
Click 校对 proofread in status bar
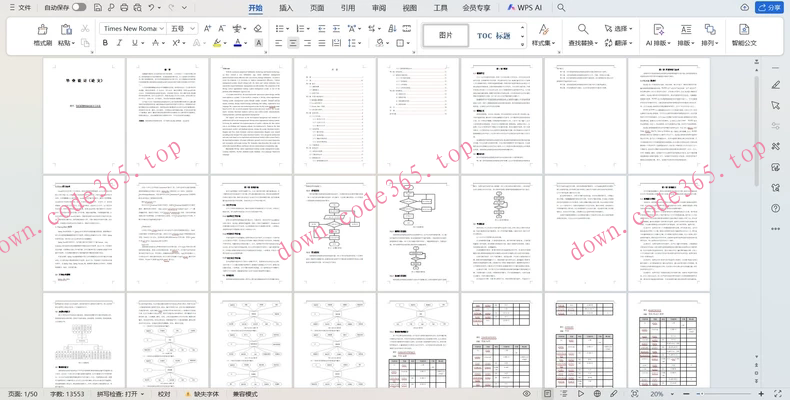164,394
